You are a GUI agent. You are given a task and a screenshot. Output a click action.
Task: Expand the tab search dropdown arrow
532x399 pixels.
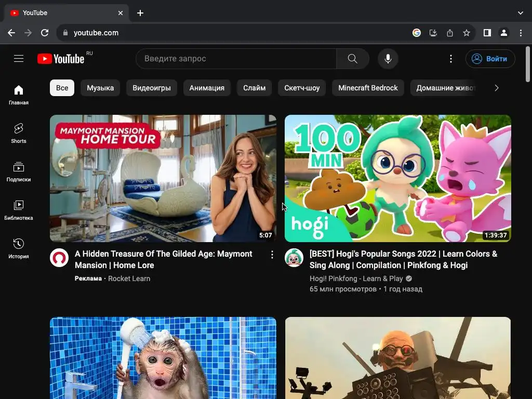pos(520,13)
